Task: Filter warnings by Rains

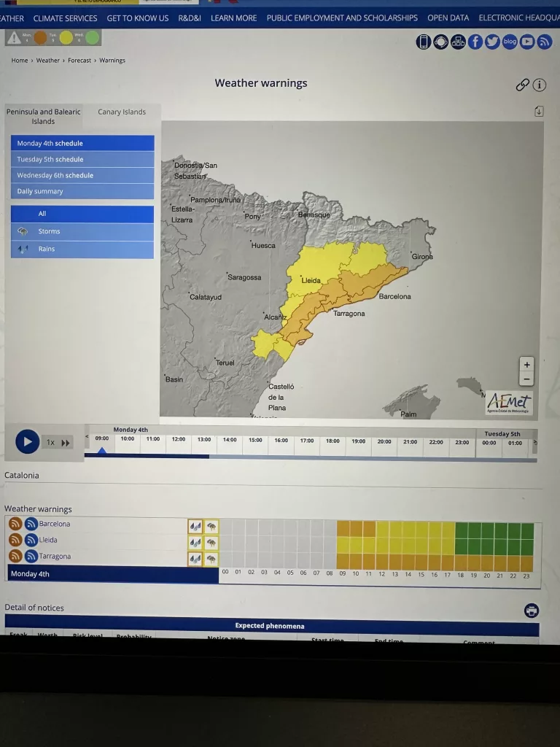Action: coord(47,249)
